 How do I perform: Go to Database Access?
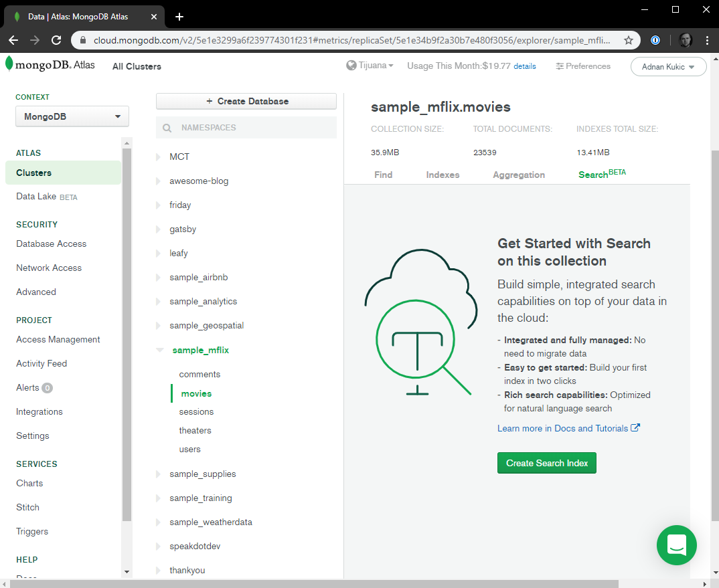(x=52, y=243)
